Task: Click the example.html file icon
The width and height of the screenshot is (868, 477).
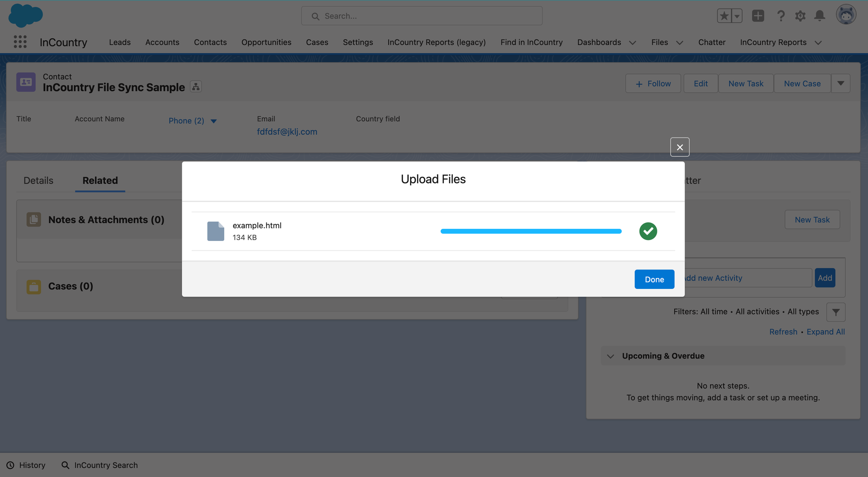Action: (x=216, y=231)
